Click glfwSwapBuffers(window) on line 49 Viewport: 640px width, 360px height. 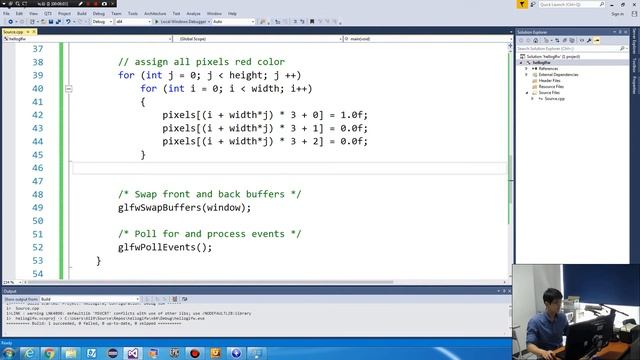tap(184, 208)
